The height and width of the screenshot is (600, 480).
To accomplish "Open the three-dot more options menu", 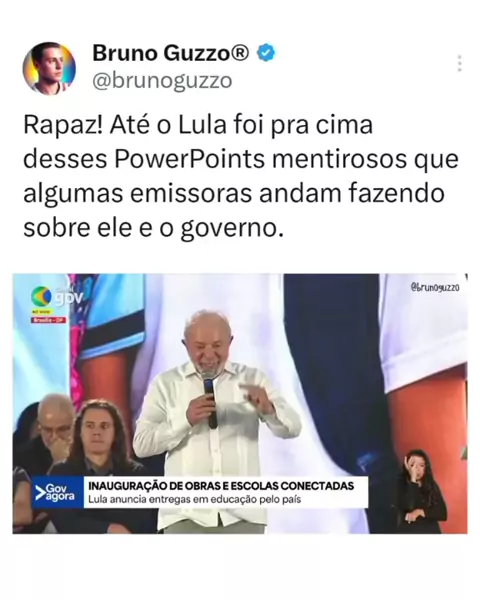I will point(459,64).
